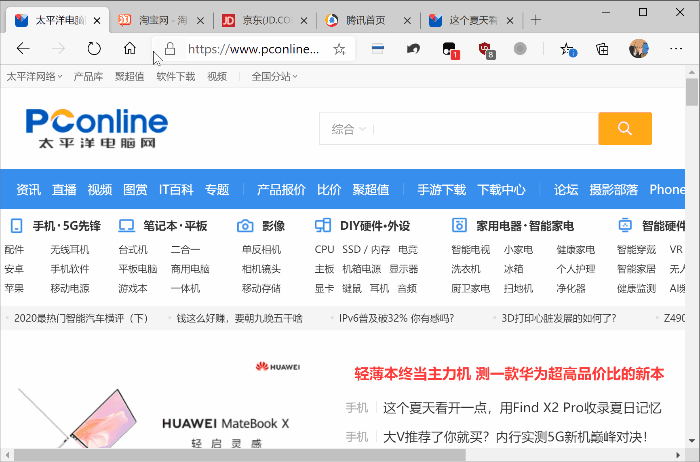Click the vertical scrollbar thumb
Image resolution: width=700 pixels, height=462 pixels.
[x=692, y=92]
